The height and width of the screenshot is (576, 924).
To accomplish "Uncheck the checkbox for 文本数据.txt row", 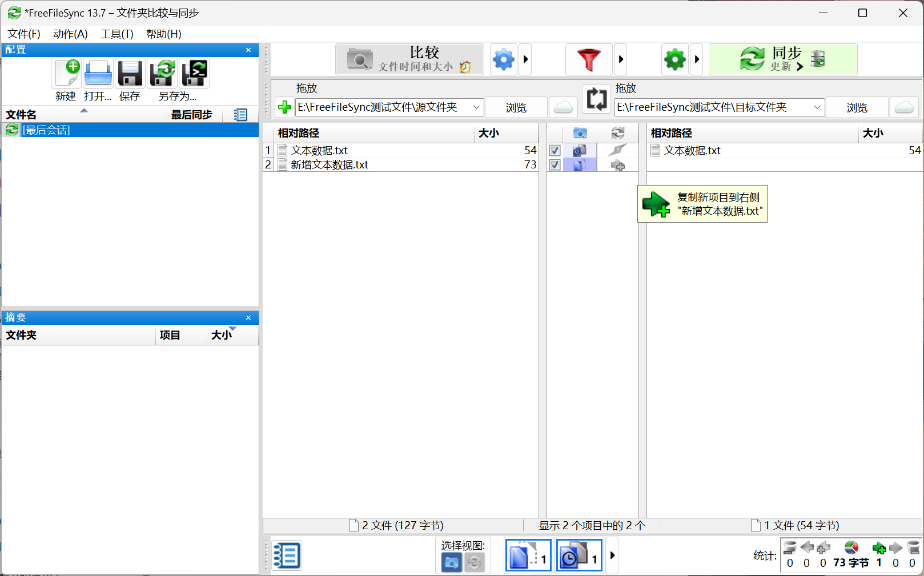I will click(555, 151).
